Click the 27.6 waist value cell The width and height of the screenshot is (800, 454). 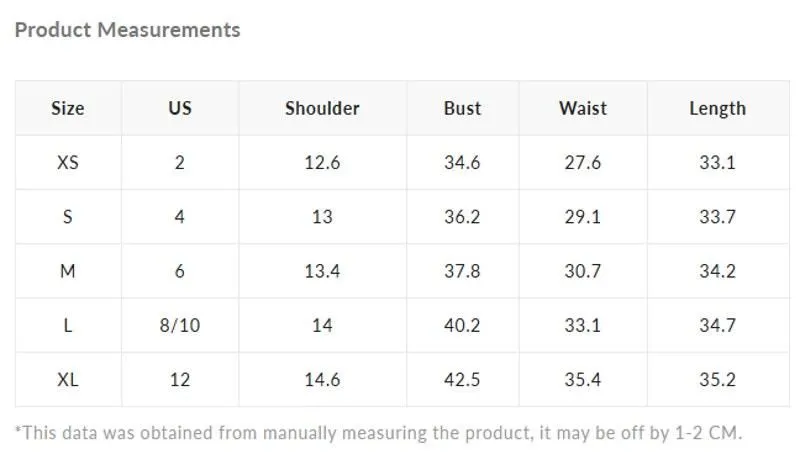pyautogui.click(x=583, y=163)
